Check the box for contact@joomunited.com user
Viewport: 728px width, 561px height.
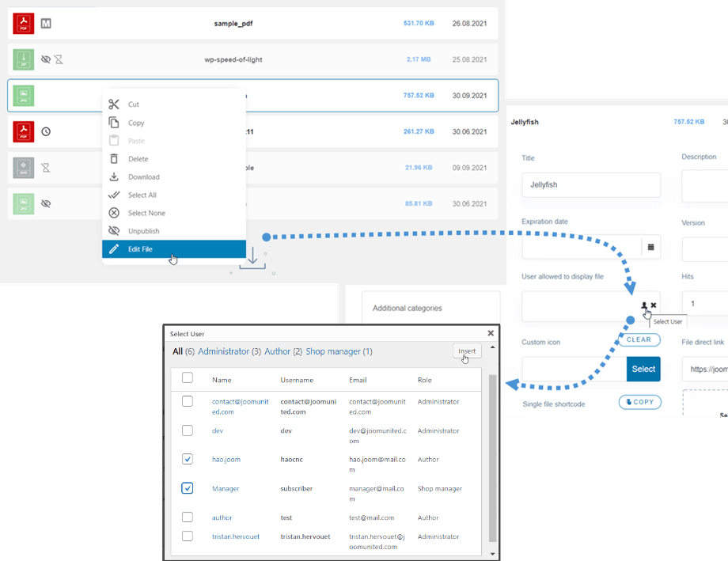[188, 402]
